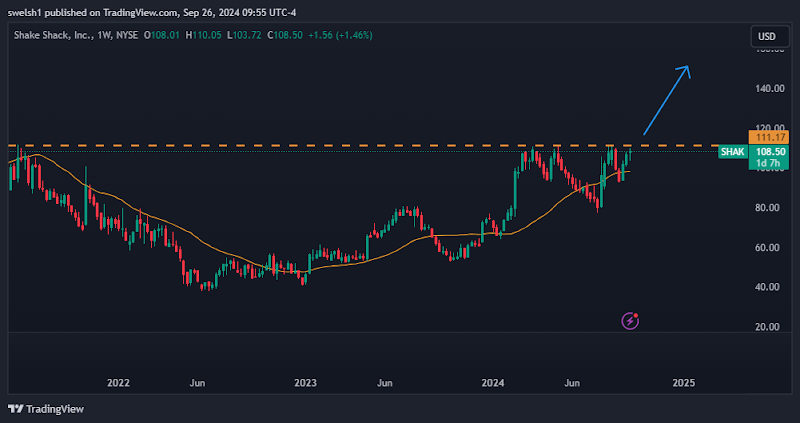Screen dimensions: 800x423
Task: Click the open value O108.01
Action: pyautogui.click(x=161, y=35)
